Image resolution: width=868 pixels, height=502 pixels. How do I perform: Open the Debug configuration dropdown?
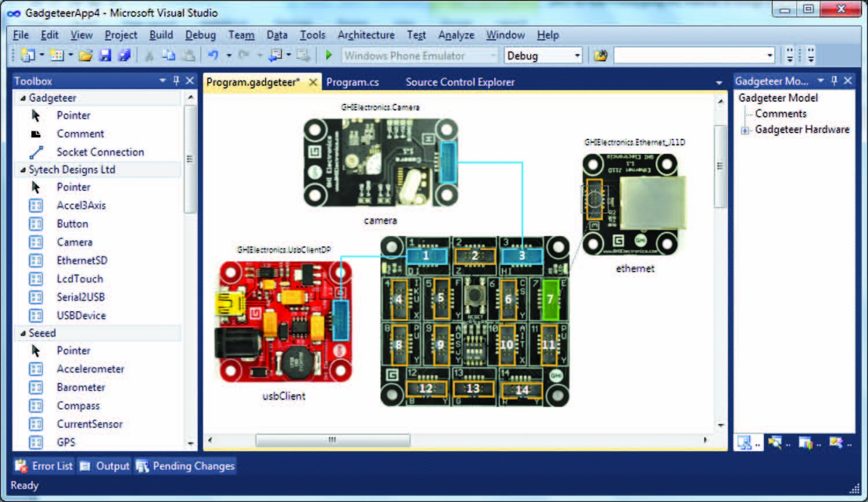[577, 56]
